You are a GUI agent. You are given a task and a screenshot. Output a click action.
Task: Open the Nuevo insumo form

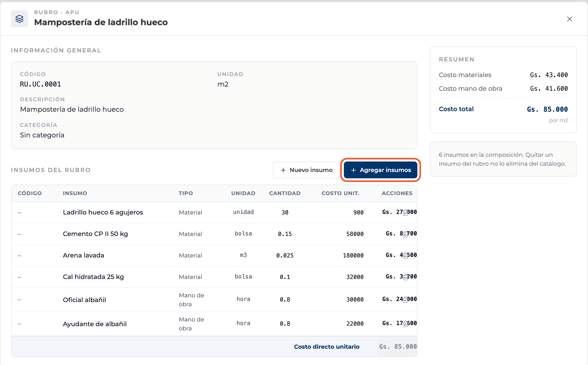[306, 170]
